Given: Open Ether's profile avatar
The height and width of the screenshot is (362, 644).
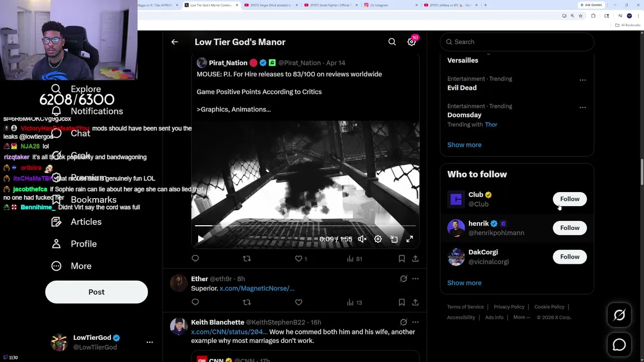Looking at the screenshot, I should point(179,283).
